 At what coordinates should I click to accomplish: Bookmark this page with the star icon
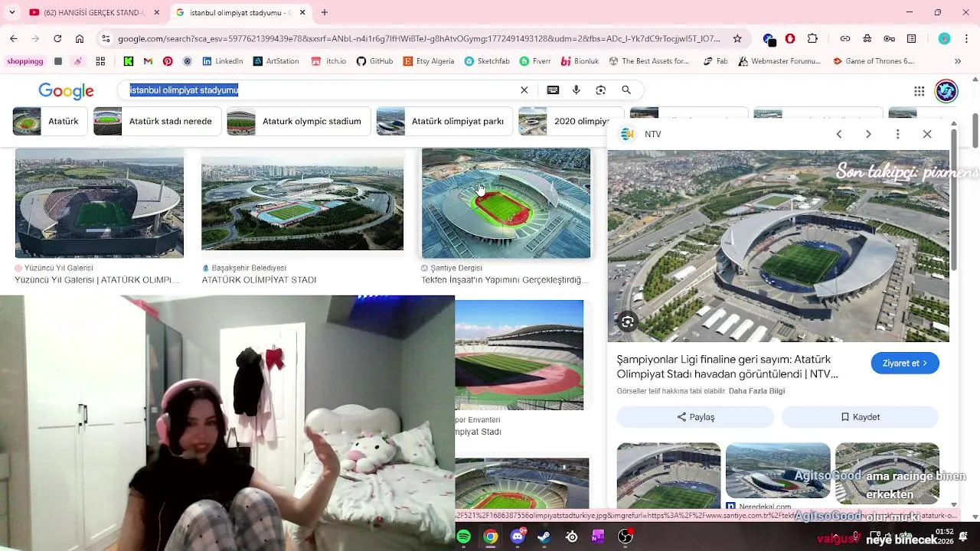737,38
